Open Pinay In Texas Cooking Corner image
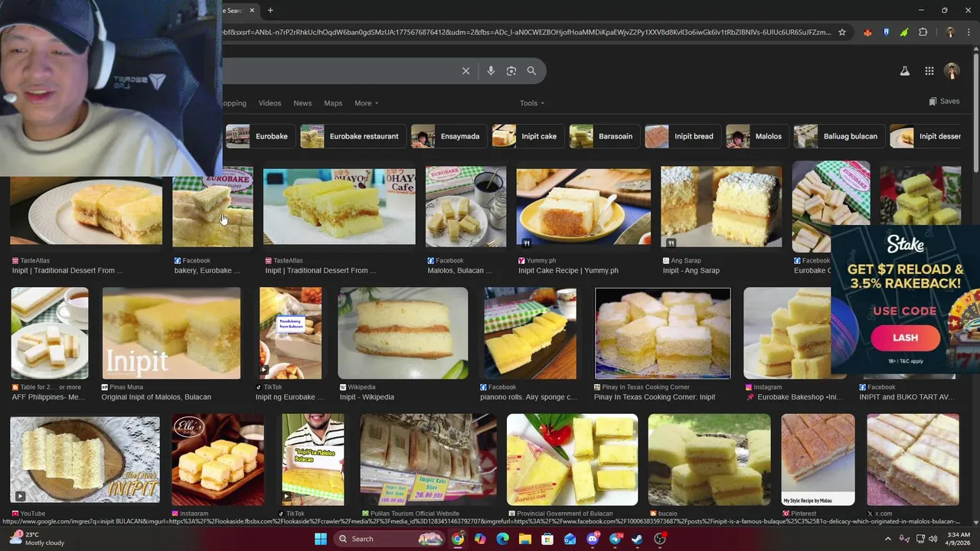The width and height of the screenshot is (980, 551). coord(663,334)
